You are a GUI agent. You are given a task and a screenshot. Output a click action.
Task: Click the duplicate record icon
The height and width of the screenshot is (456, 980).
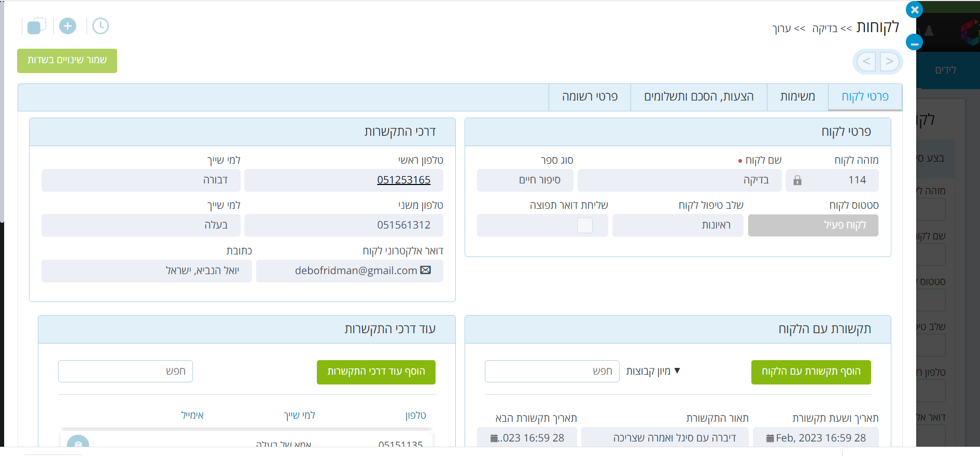click(36, 26)
